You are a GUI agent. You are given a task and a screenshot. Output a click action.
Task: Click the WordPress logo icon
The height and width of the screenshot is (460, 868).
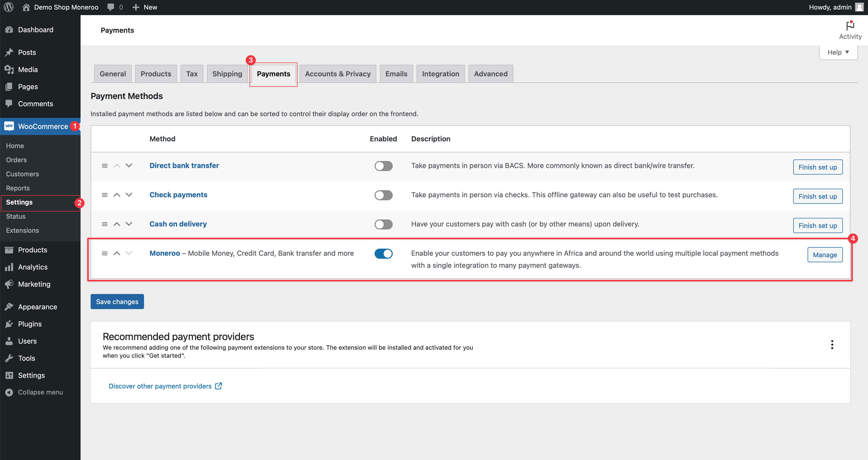coord(8,7)
